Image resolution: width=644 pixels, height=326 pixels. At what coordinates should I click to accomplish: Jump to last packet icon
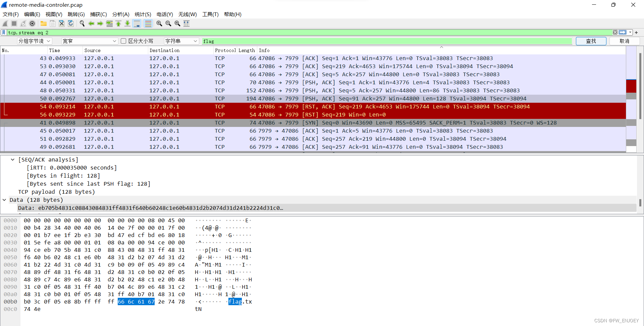tap(127, 24)
